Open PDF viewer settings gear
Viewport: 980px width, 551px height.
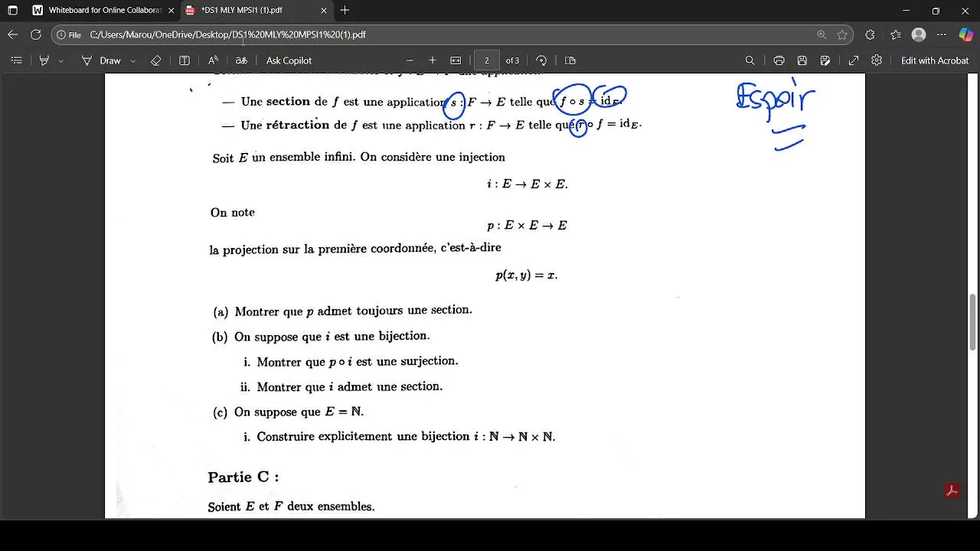(877, 60)
